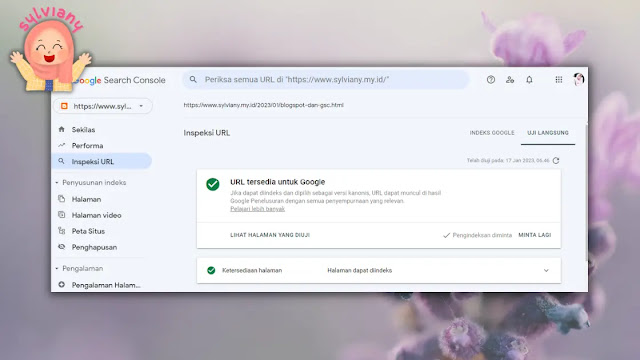Open the property selector dropdown

click(103, 106)
